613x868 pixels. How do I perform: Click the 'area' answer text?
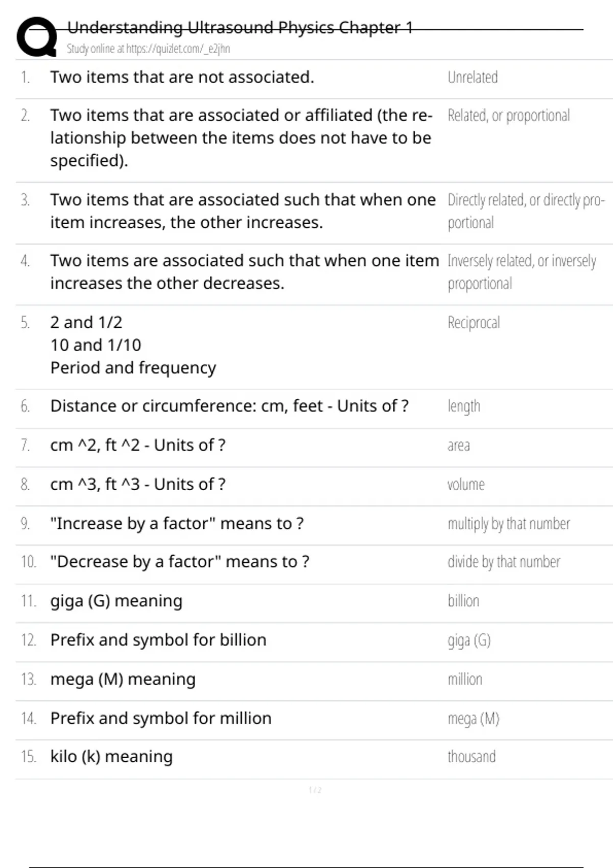tap(458, 445)
